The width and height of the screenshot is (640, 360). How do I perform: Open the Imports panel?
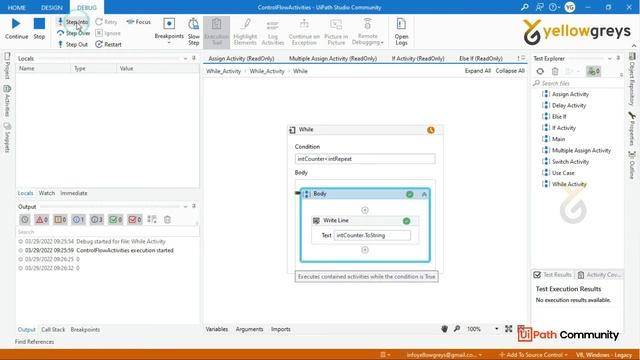pos(281,329)
